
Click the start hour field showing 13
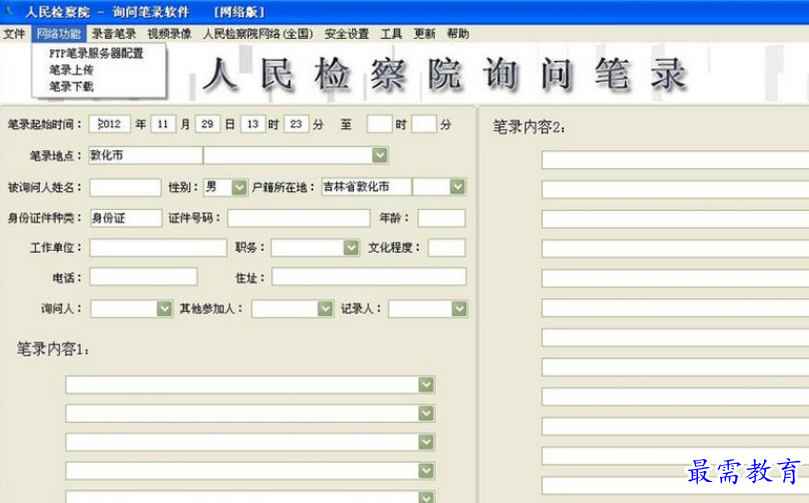click(x=253, y=124)
